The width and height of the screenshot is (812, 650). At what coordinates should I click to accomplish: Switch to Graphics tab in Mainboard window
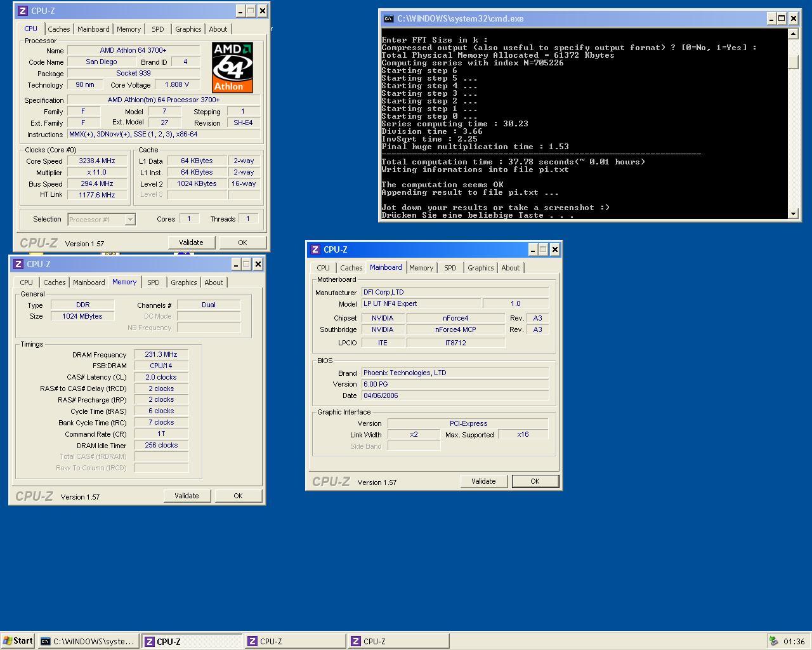pyautogui.click(x=481, y=268)
